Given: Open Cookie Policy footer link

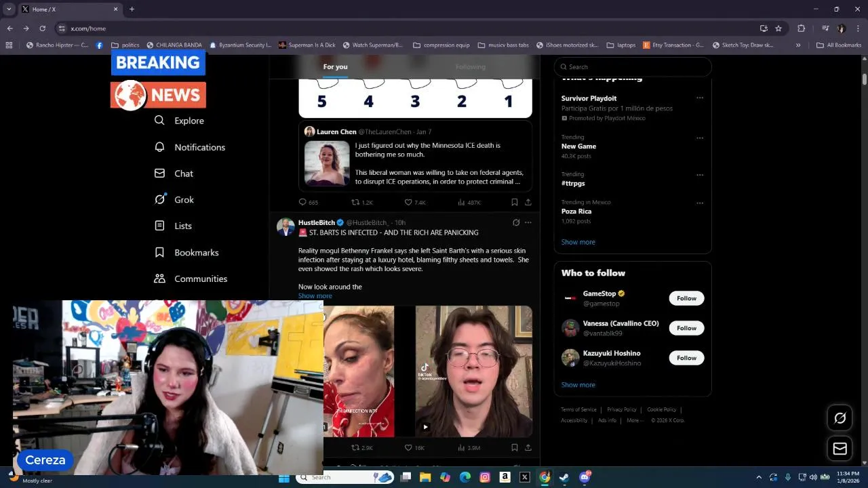Looking at the screenshot, I should coord(661,409).
